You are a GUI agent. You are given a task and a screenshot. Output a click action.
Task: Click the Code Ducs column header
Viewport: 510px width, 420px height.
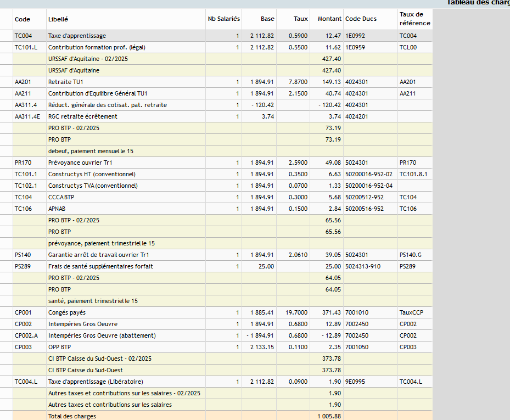pos(371,19)
